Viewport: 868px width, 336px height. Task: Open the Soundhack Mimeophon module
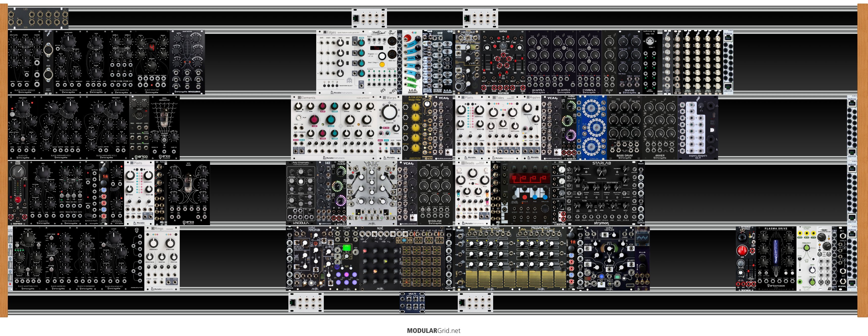pos(314,258)
